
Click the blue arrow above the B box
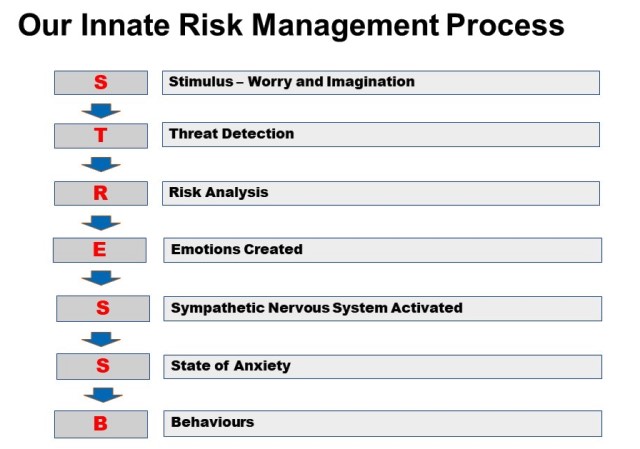tap(103, 395)
